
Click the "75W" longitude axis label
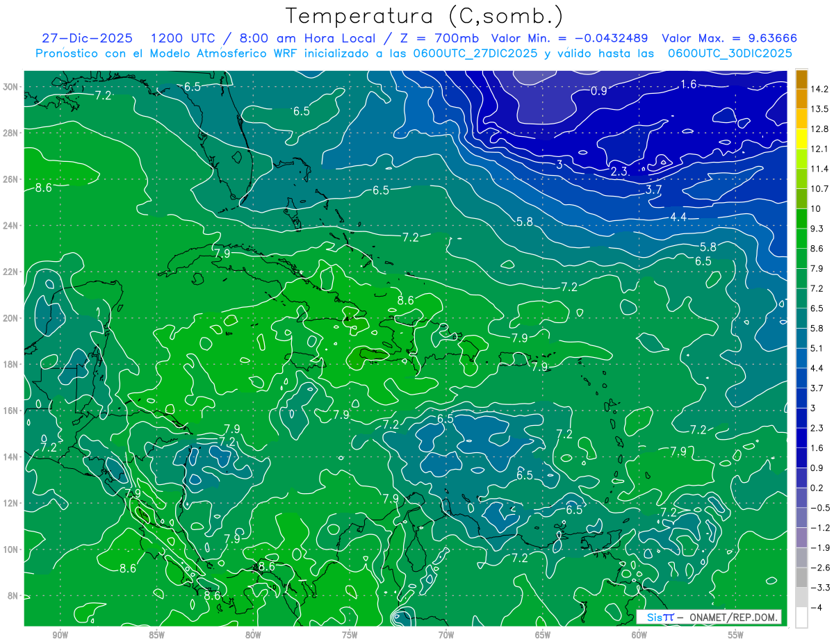[350, 635]
